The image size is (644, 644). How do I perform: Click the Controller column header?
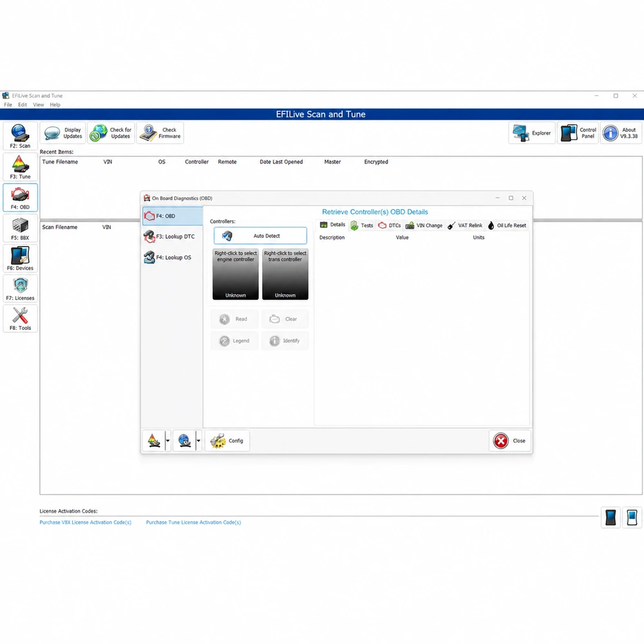(196, 162)
